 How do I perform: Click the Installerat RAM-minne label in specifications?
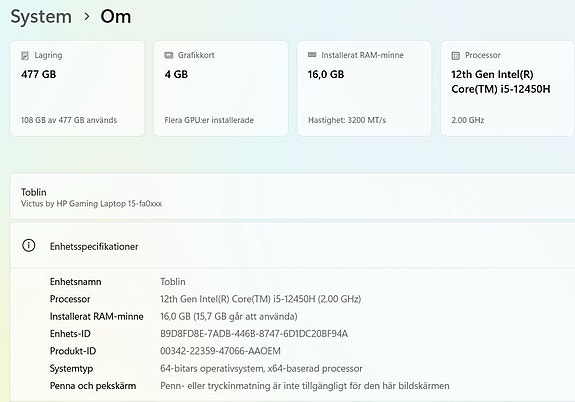(96, 316)
